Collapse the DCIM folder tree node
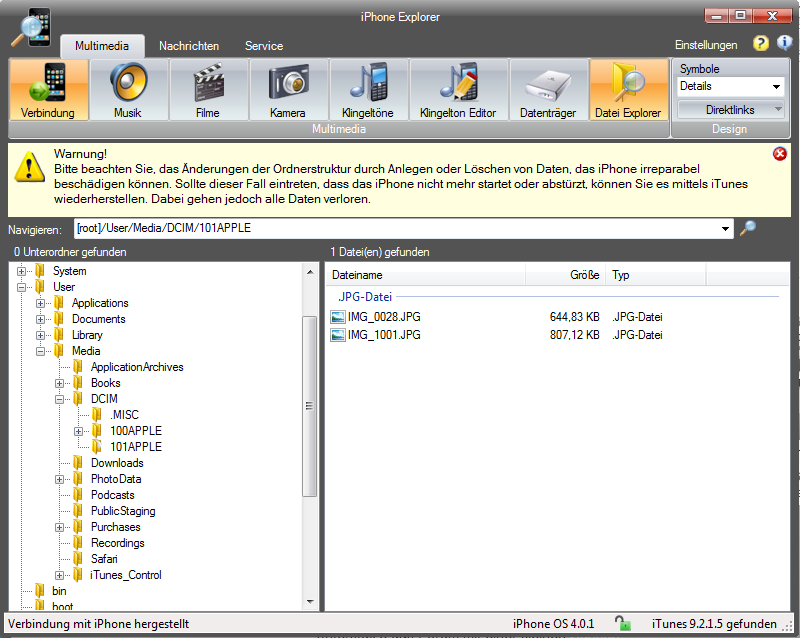The width and height of the screenshot is (800, 638). 61,399
